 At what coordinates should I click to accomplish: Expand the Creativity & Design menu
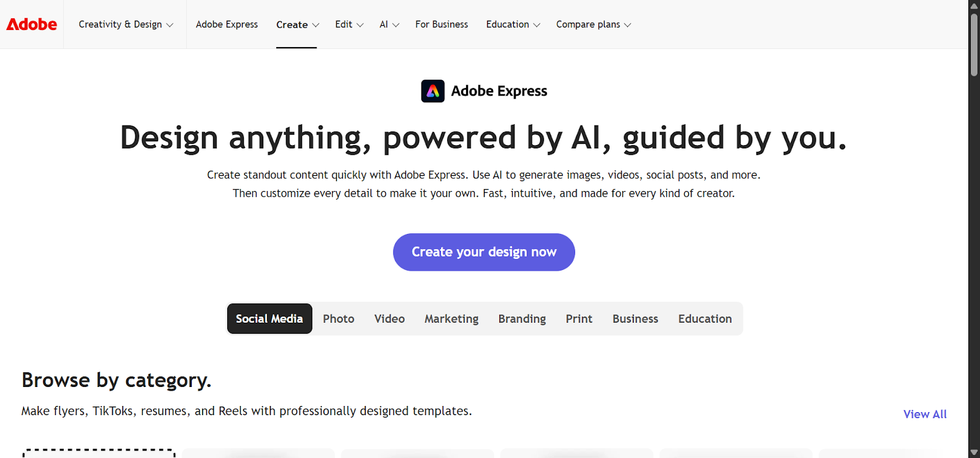[x=126, y=24]
